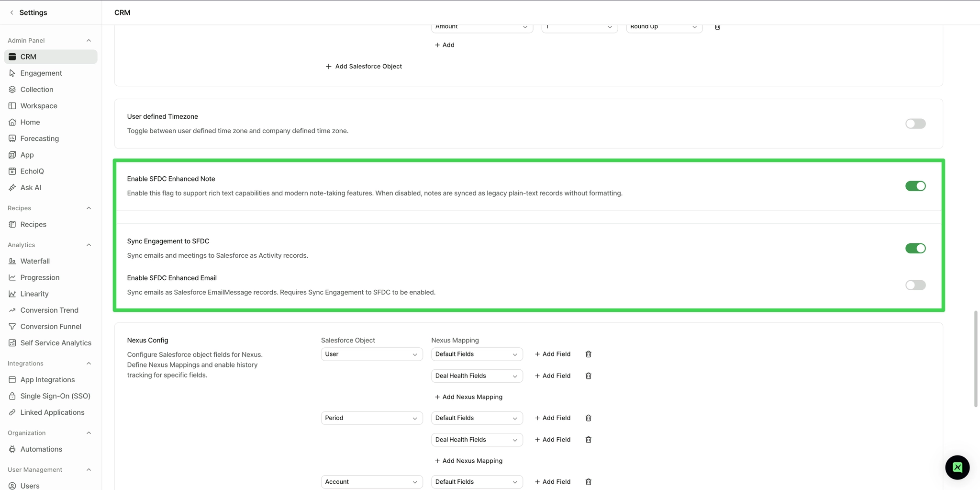The image size is (980, 490).
Task: Open Period's Default Fields mapping dropdown
Action: click(x=477, y=418)
